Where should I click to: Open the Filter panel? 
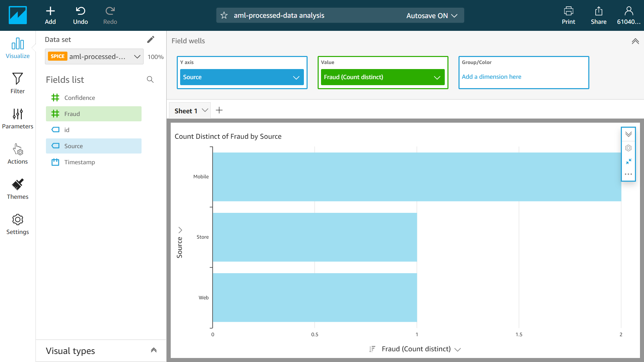pos(17,83)
